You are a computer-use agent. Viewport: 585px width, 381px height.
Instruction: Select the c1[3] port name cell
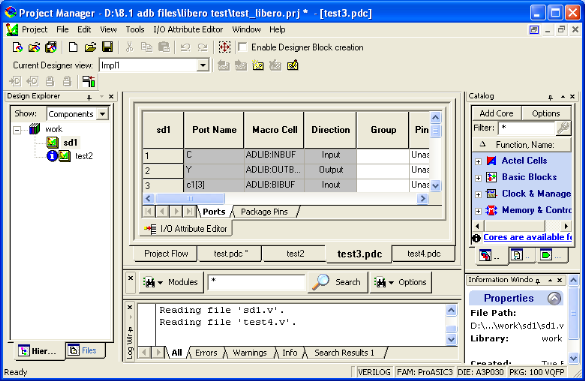pyautogui.click(x=214, y=185)
